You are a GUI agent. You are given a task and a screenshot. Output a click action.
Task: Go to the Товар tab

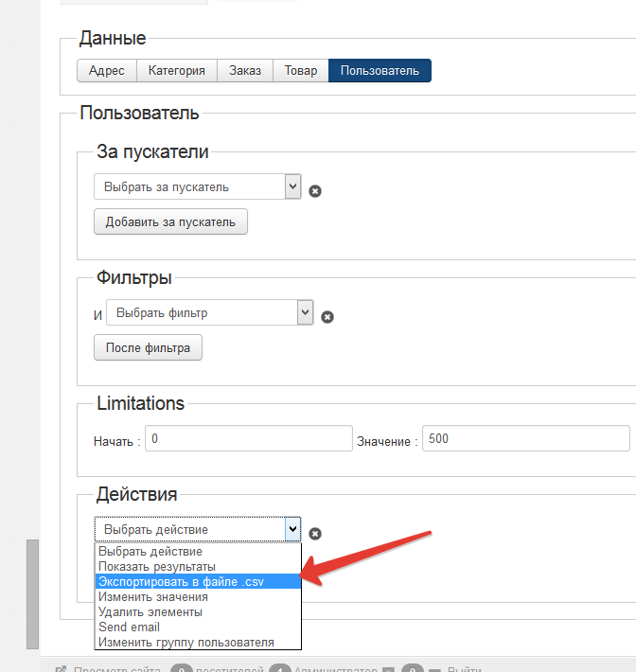[x=301, y=71]
